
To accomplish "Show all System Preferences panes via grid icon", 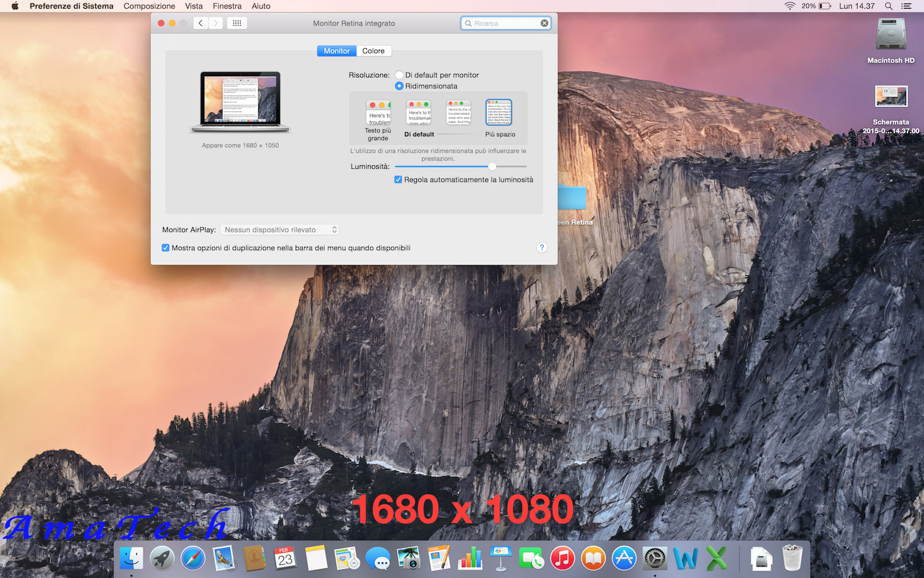I will coord(237,23).
